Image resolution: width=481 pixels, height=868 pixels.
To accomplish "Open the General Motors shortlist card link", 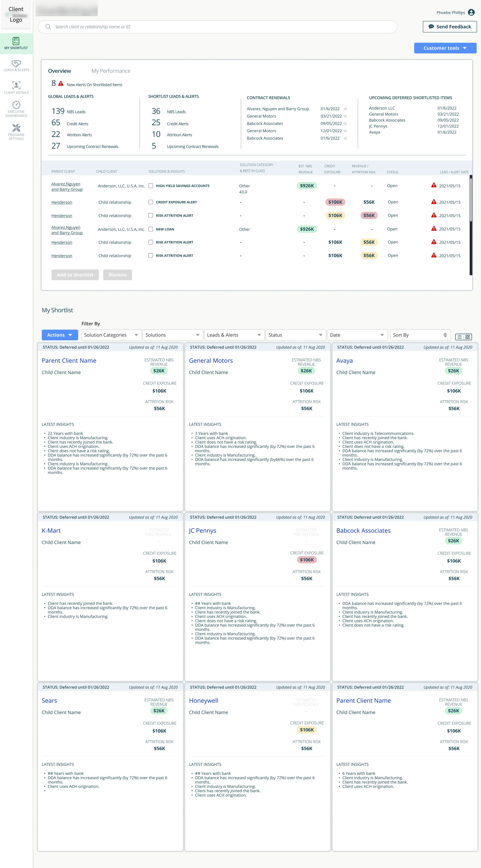I will click(211, 361).
